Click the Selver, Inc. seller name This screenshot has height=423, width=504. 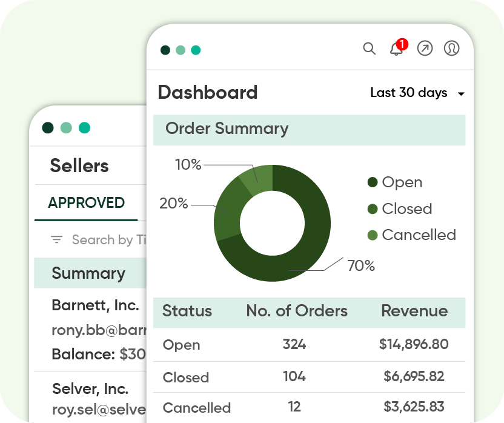coord(90,389)
